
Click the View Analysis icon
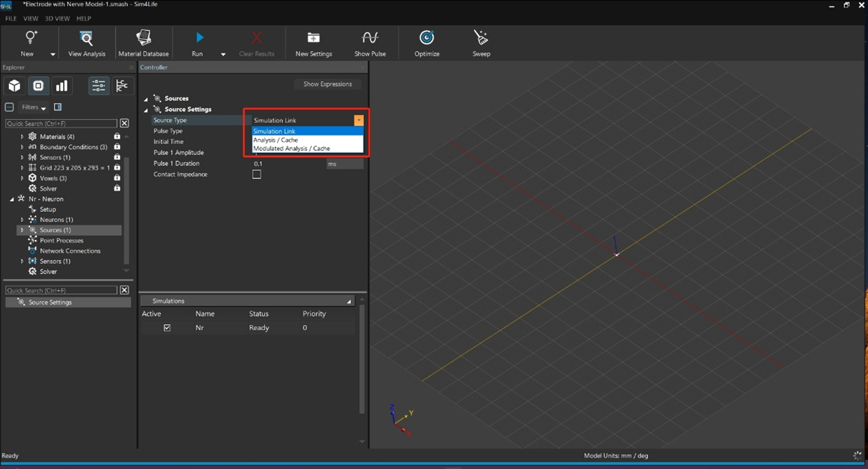86,38
